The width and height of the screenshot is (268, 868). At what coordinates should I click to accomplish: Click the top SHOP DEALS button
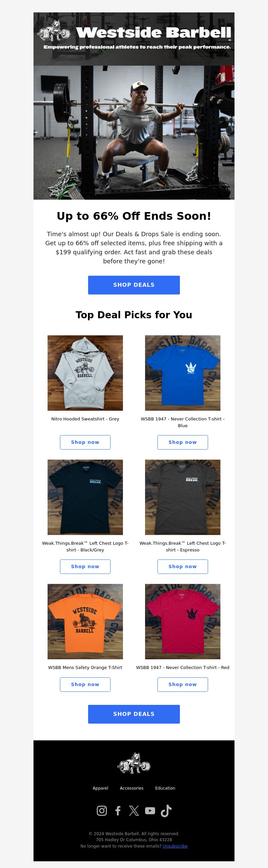pyautogui.click(x=134, y=285)
